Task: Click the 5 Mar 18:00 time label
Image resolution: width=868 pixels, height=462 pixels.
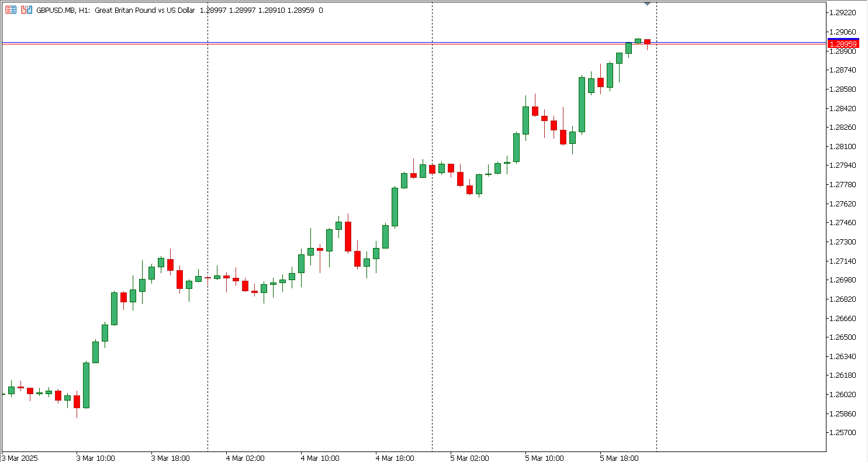Action: tap(620, 458)
